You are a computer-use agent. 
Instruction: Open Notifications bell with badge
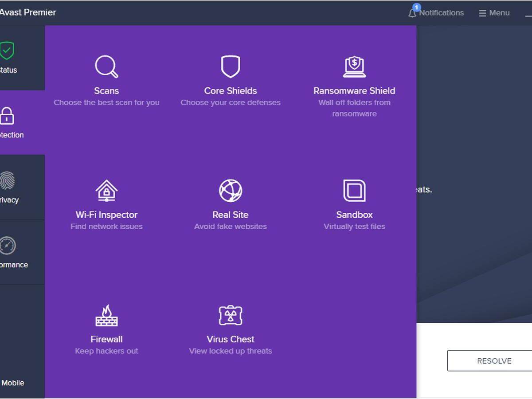click(x=412, y=13)
